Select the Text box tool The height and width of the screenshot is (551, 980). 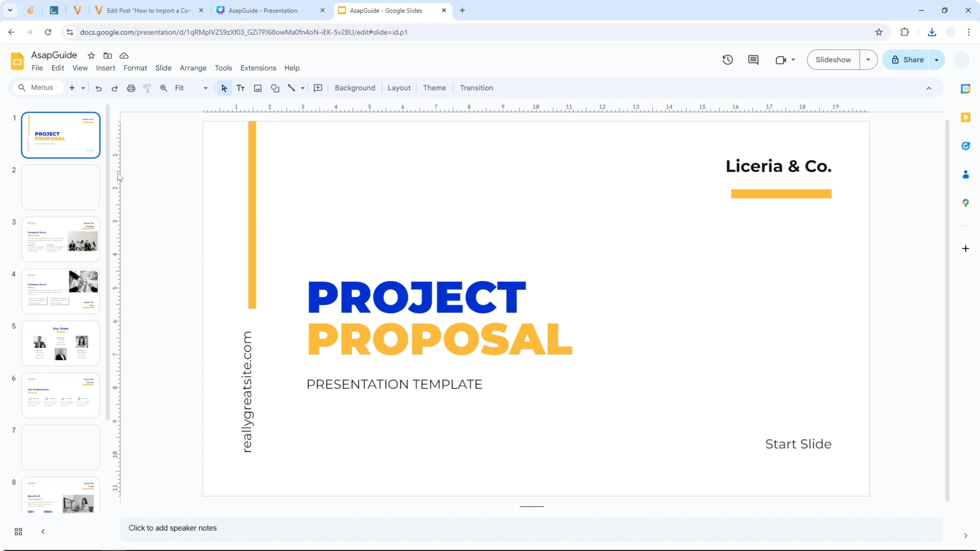[240, 88]
